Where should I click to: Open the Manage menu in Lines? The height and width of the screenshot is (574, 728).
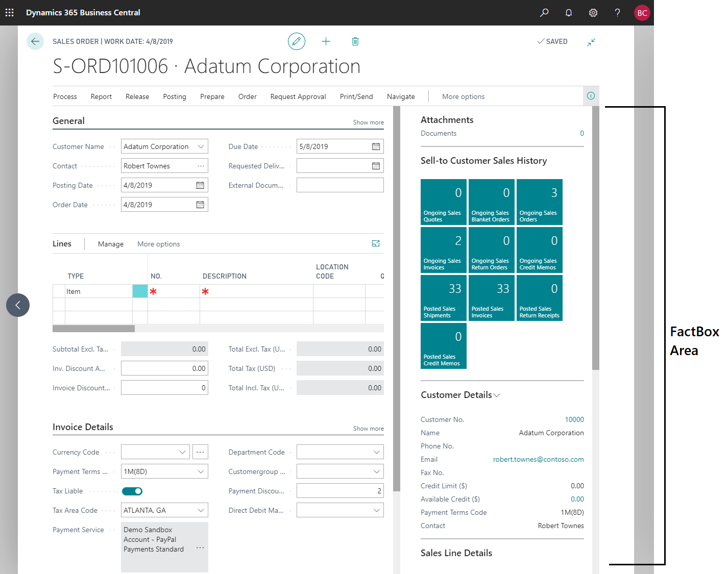point(111,244)
